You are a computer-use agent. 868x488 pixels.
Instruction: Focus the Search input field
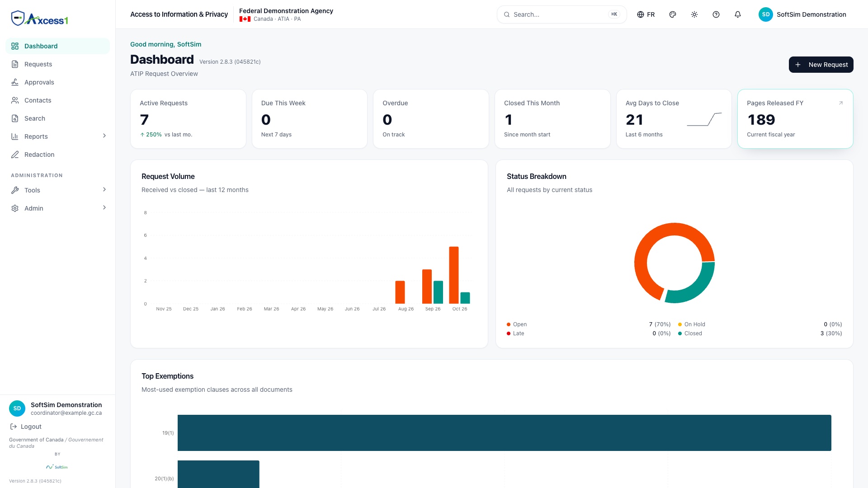pyautogui.click(x=562, y=14)
